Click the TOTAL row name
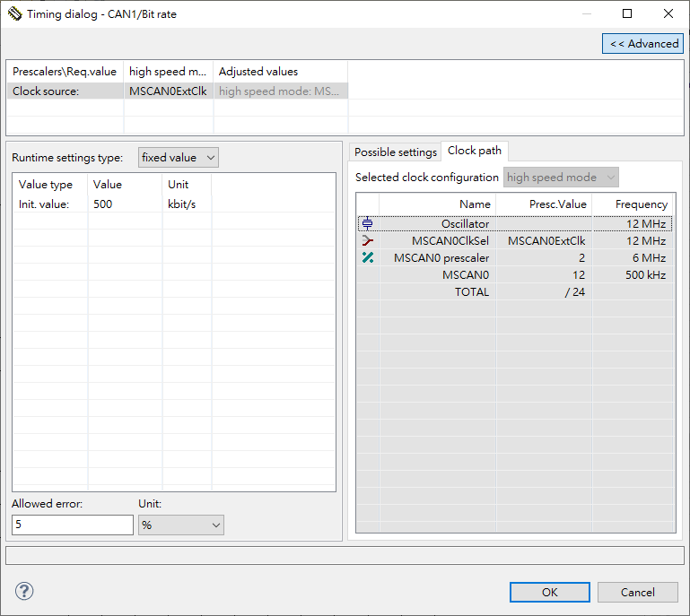 click(x=472, y=292)
